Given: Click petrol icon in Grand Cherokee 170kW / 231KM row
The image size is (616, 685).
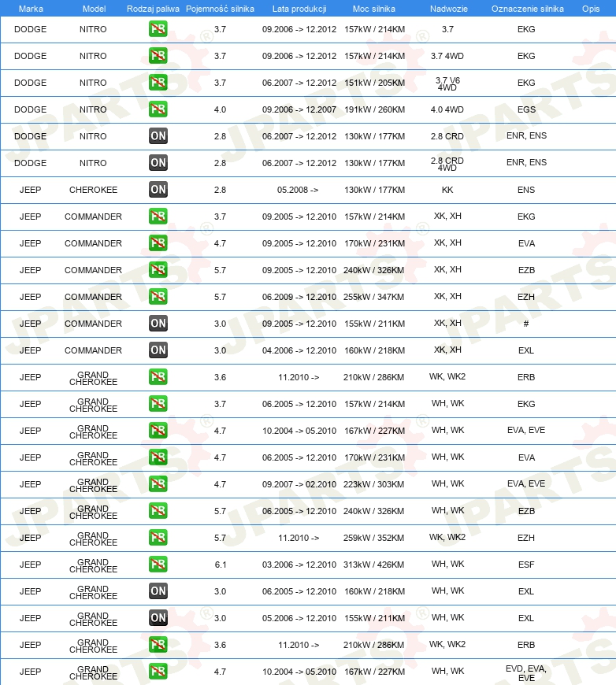Looking at the screenshot, I should (158, 457).
